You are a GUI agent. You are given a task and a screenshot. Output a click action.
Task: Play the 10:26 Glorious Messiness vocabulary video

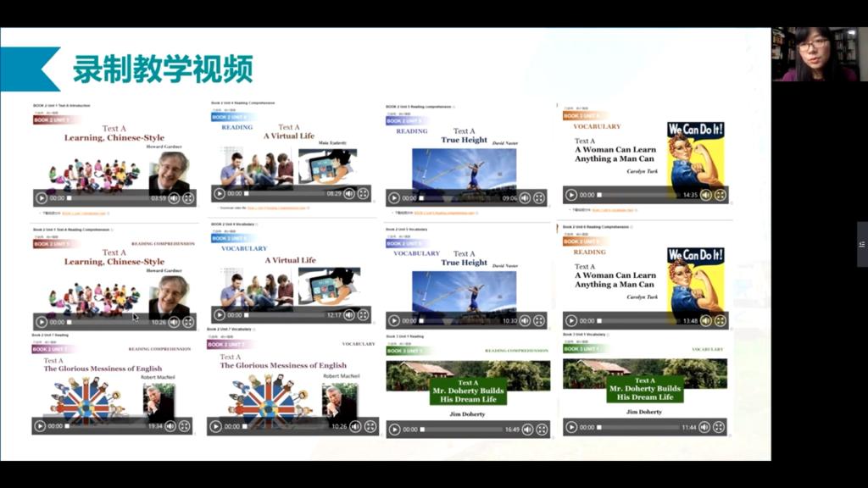(216, 427)
